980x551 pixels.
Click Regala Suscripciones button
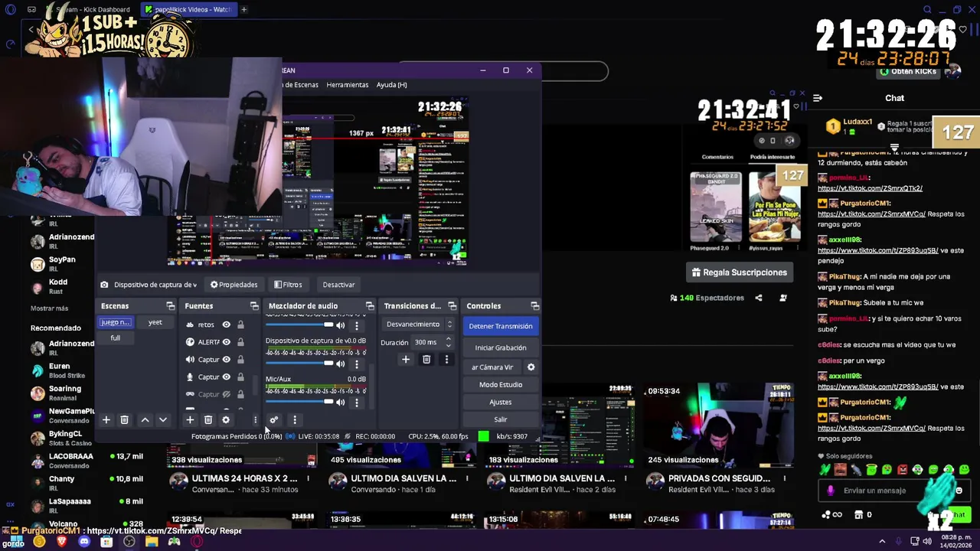[x=740, y=272]
